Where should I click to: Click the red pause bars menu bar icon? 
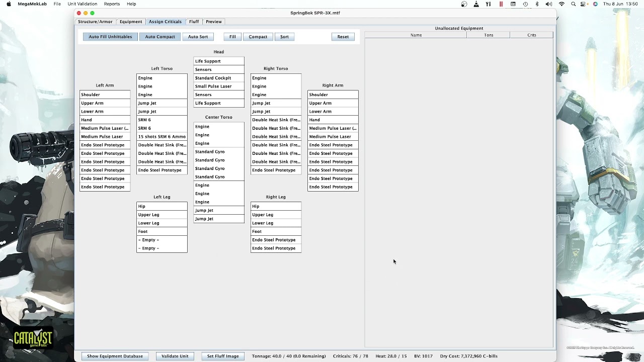pyautogui.click(x=501, y=4)
